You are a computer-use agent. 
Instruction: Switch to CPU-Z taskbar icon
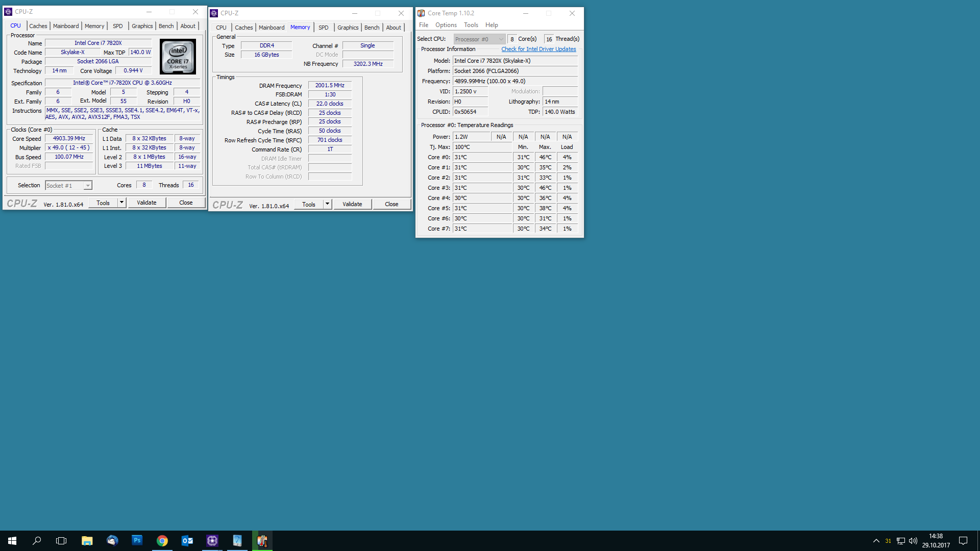coord(212,541)
